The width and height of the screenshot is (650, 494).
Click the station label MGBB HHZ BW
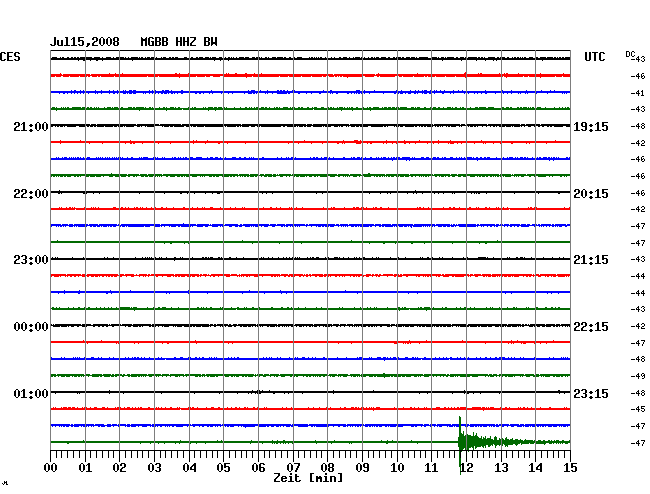coord(179,42)
